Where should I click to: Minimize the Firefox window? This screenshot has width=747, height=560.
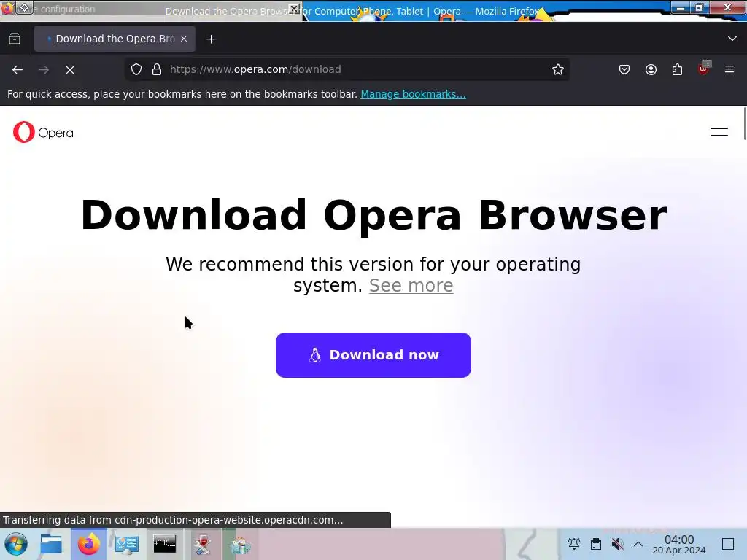(681, 7)
